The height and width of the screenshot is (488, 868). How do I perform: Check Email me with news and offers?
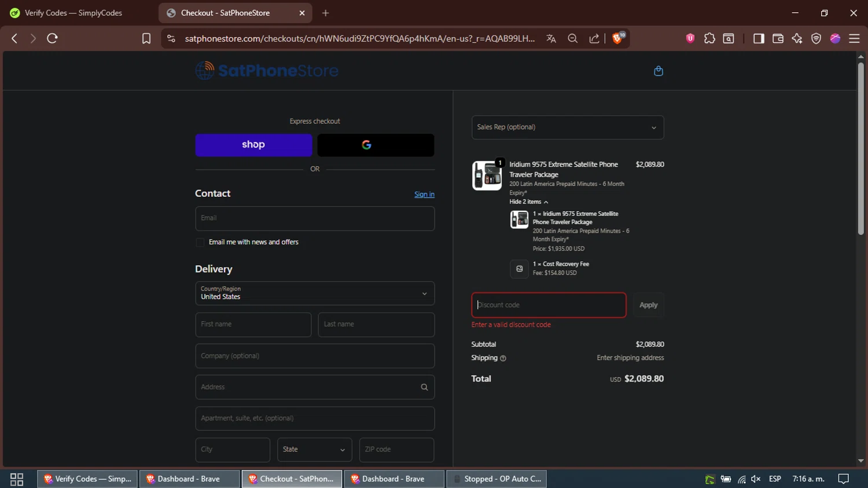point(200,243)
